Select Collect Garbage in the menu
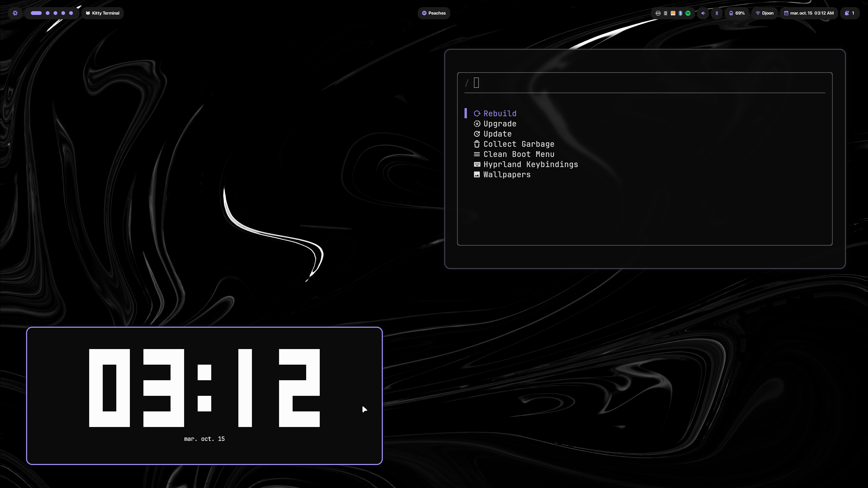Image resolution: width=868 pixels, height=488 pixels. coord(519,144)
